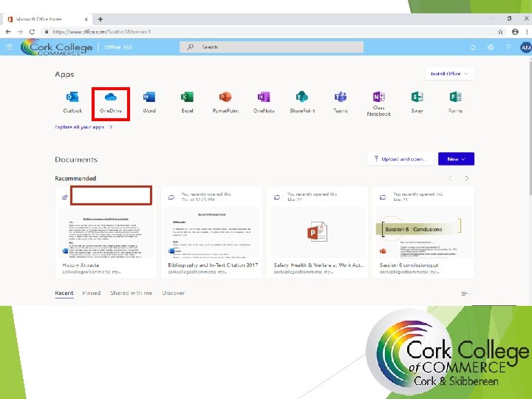Switch to the Recent tab

click(64, 293)
